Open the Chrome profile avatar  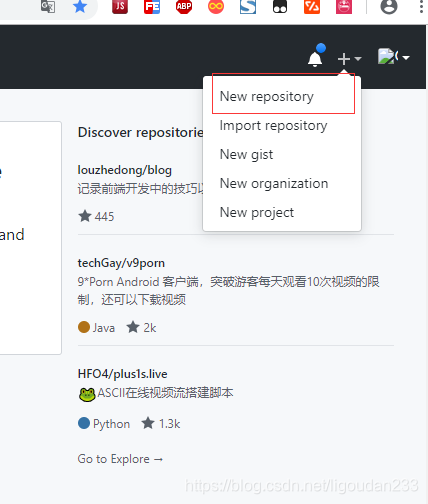(x=389, y=6)
